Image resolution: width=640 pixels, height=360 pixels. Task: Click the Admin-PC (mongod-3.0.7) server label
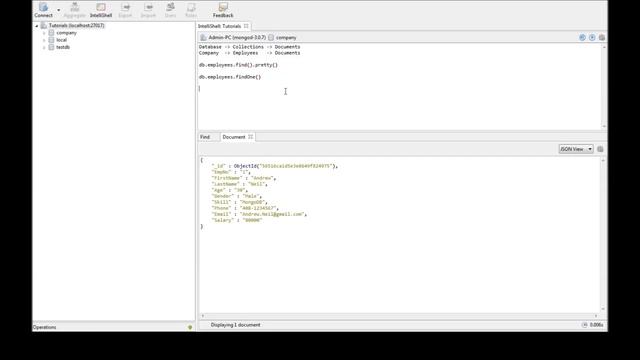tap(237, 38)
